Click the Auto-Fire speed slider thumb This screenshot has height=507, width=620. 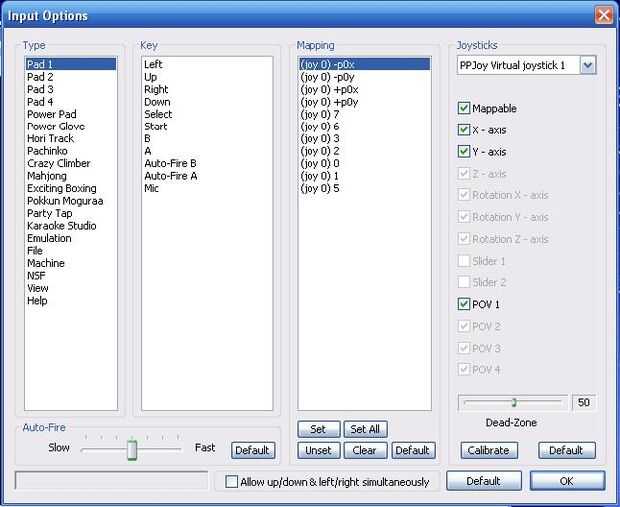point(132,450)
